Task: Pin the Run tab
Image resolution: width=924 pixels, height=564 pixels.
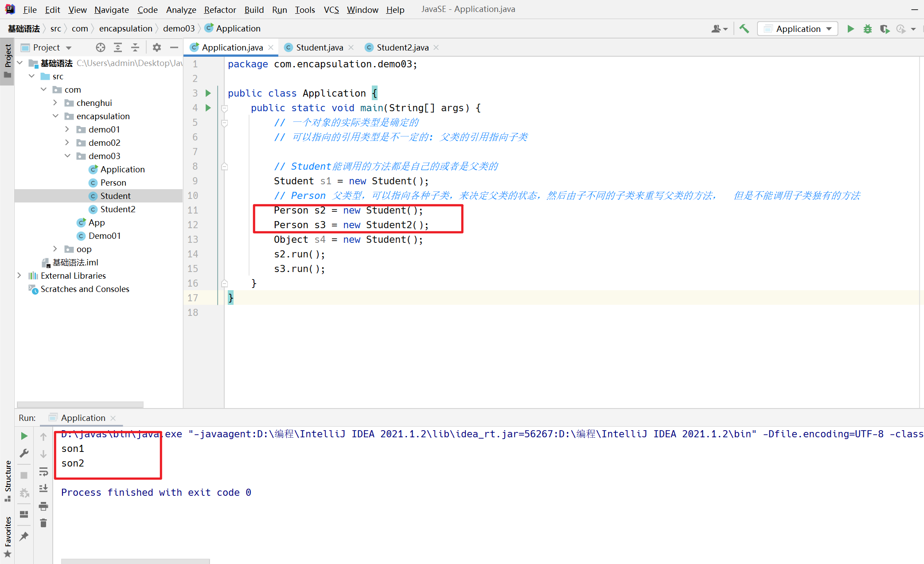Action: [x=24, y=537]
